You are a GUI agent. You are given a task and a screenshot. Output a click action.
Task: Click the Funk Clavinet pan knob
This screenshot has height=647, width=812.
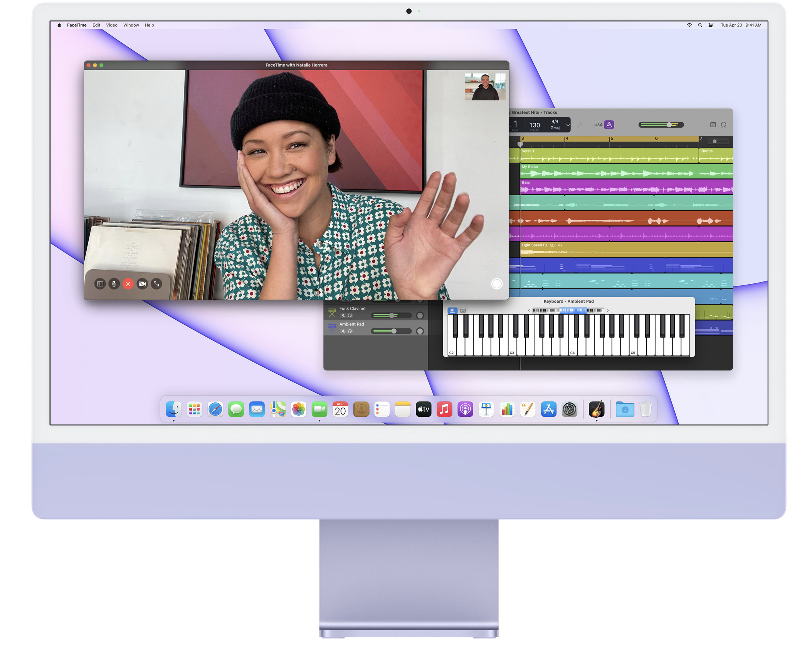[x=420, y=316]
